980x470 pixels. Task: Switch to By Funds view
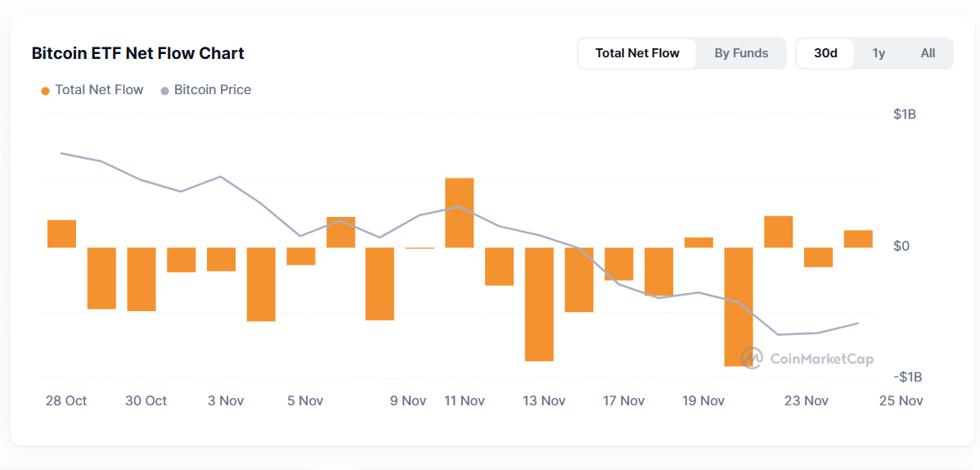click(741, 53)
